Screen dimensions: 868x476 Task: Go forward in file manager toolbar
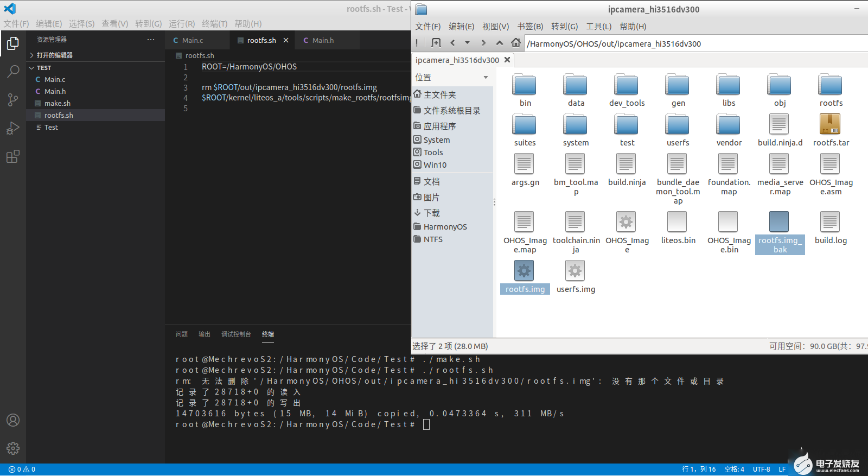click(483, 43)
